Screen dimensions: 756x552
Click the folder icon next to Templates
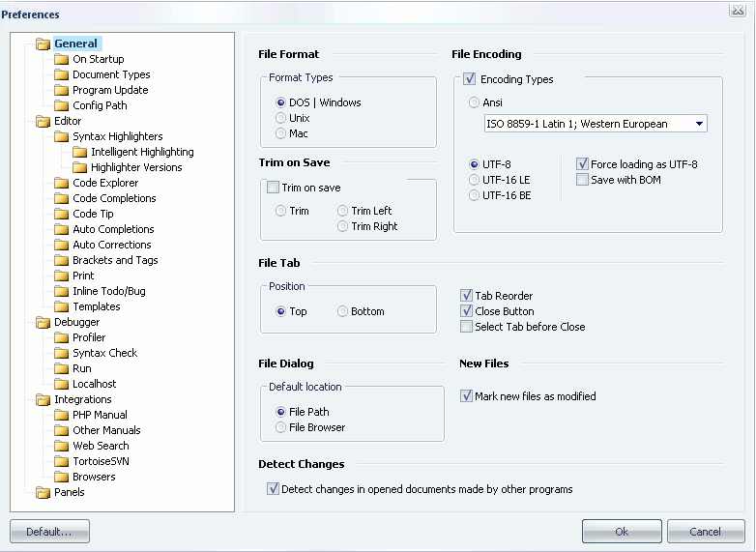61,306
